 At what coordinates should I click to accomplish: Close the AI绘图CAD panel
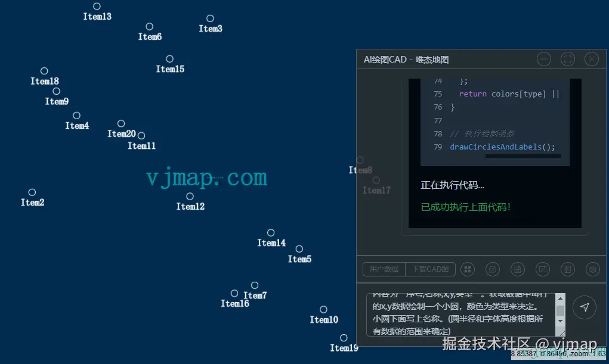592,60
